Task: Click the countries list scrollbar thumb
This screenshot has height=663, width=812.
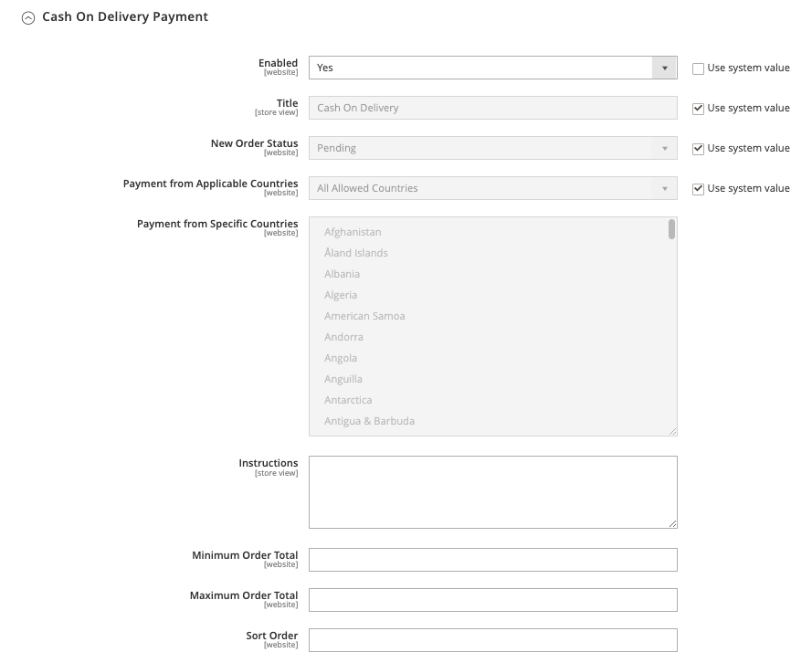Action: point(671,229)
